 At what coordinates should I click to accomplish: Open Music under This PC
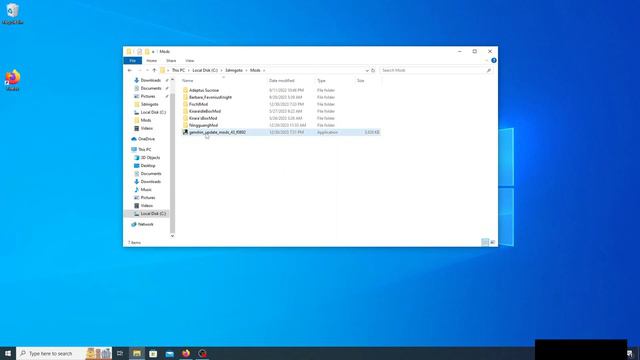click(146, 190)
